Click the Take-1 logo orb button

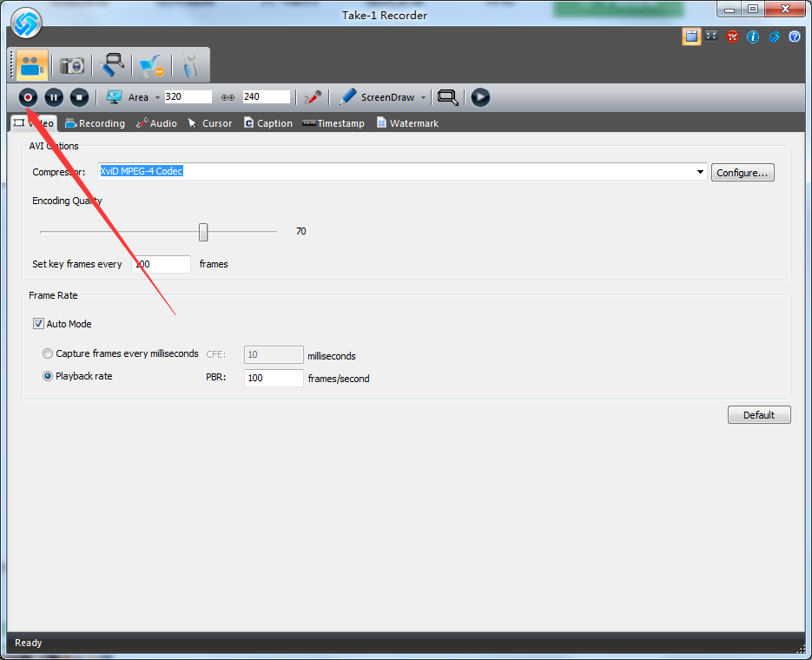coord(26,23)
